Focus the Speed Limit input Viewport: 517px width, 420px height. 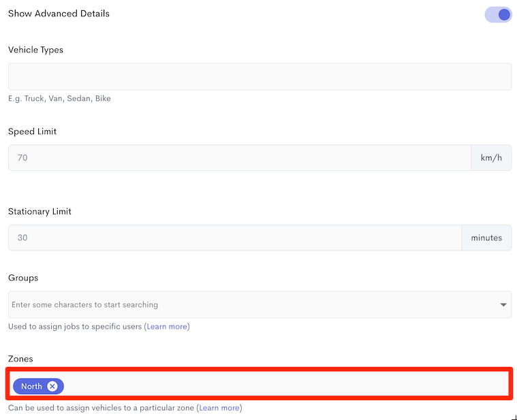[240, 158]
